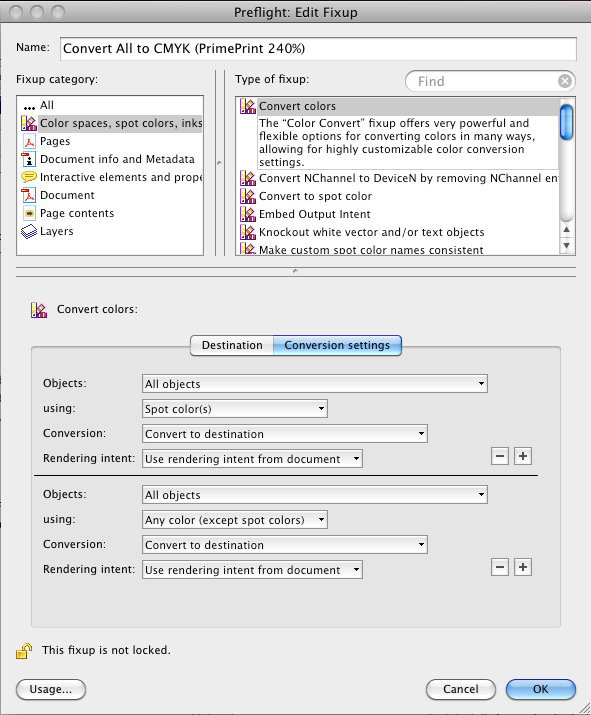Select the All fixup category
The width and height of the screenshot is (591, 715).
[110, 105]
